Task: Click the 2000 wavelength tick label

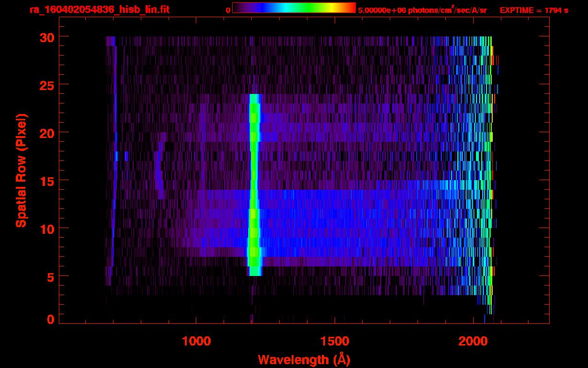Action: 473,341
